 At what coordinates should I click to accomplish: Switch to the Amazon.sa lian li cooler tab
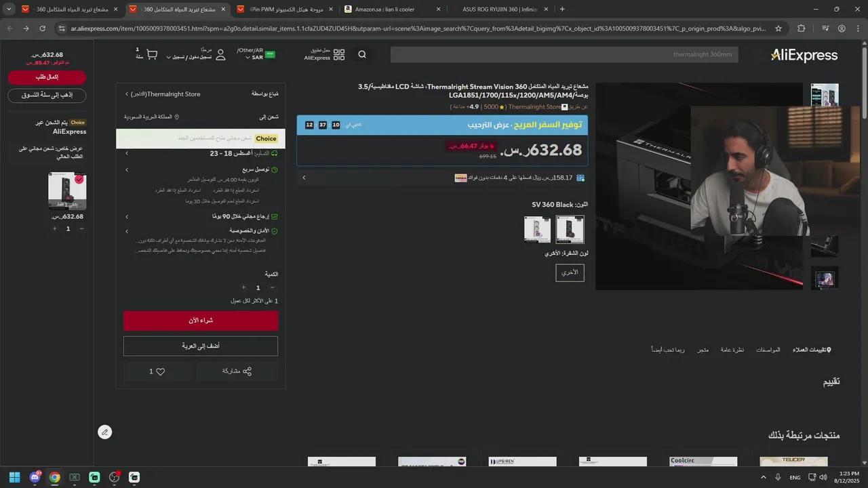pos(393,9)
